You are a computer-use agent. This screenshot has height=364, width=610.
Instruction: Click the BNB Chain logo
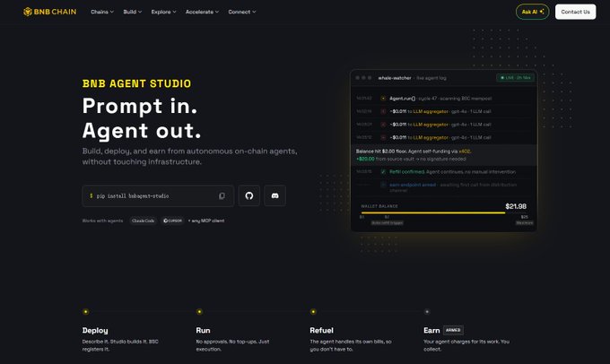coord(50,12)
